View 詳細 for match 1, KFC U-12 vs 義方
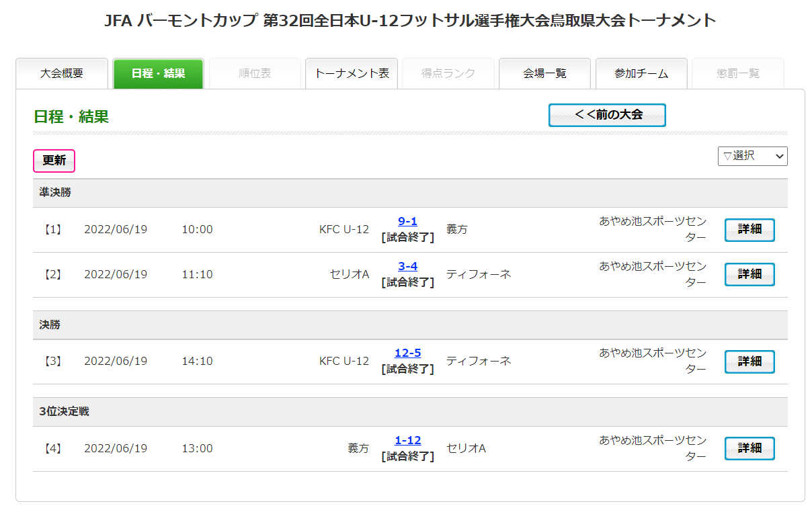This screenshot has width=812, height=506. point(749,230)
